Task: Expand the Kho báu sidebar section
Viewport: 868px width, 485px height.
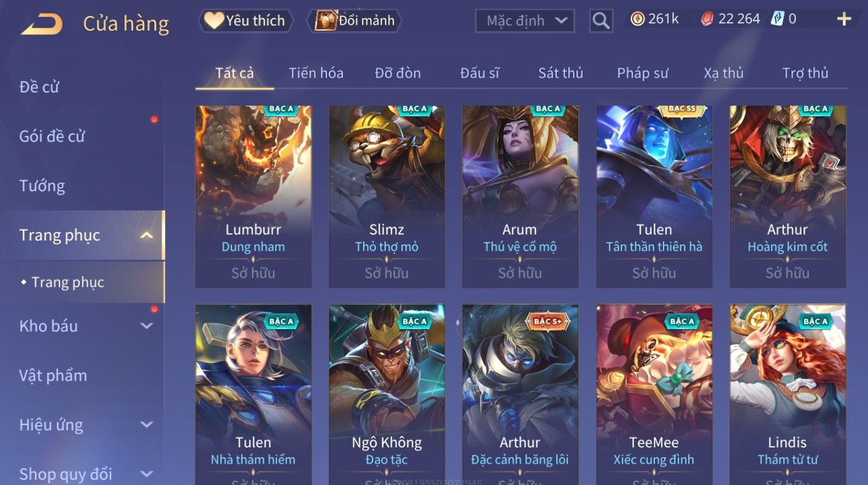Action: pos(147,326)
